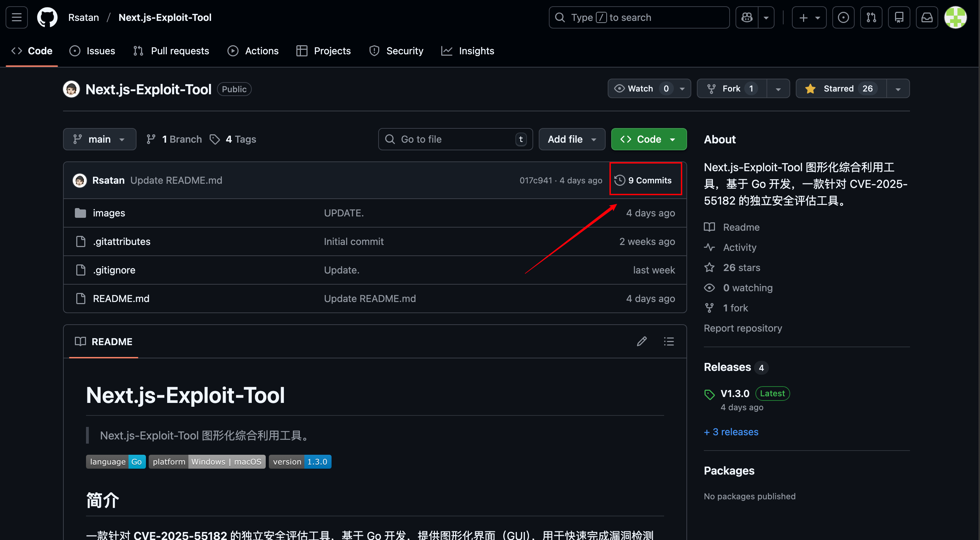The image size is (980, 540).
Task: Switch to the Issues tab
Action: pos(92,51)
